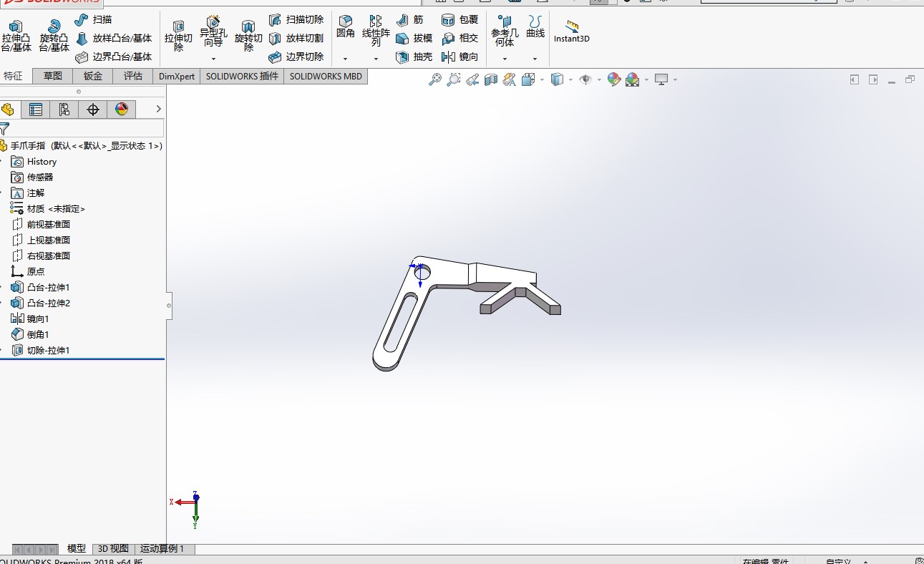Open the View Orientation dropdown arrow
924x564 pixels.
(x=542, y=80)
